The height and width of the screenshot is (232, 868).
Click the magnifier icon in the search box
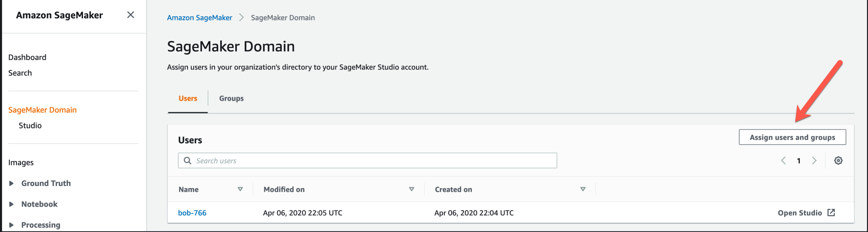pyautogui.click(x=187, y=161)
